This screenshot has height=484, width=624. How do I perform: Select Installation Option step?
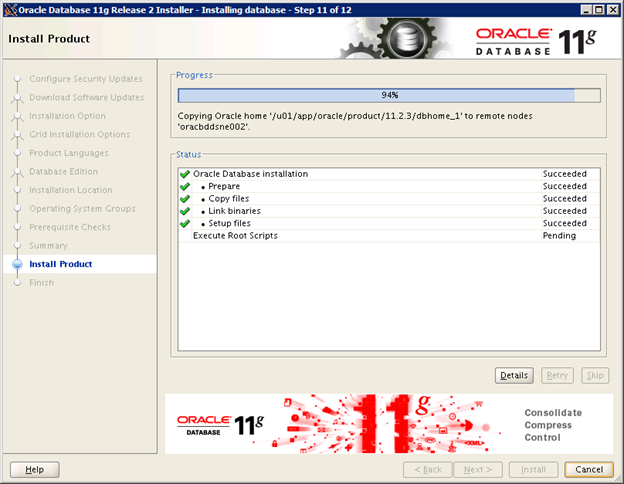click(x=67, y=116)
